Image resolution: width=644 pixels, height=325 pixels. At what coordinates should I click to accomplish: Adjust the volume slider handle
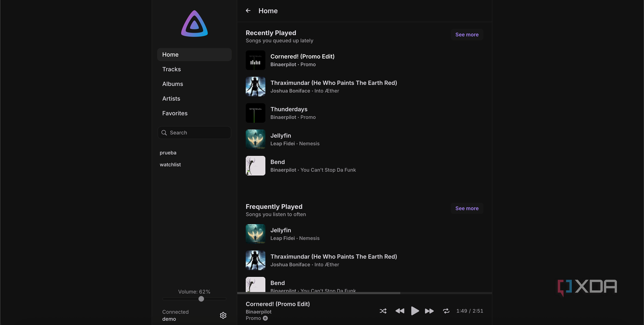click(x=201, y=299)
